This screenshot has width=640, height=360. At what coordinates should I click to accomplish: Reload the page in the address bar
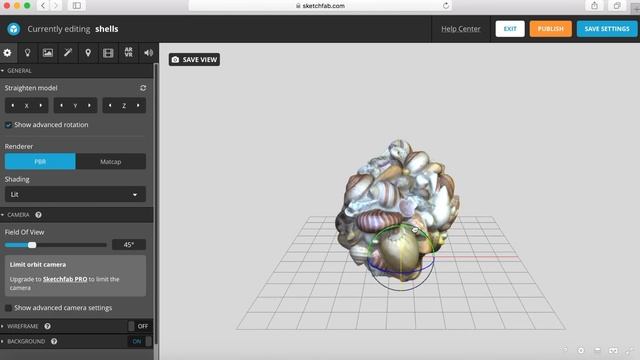pos(446,6)
